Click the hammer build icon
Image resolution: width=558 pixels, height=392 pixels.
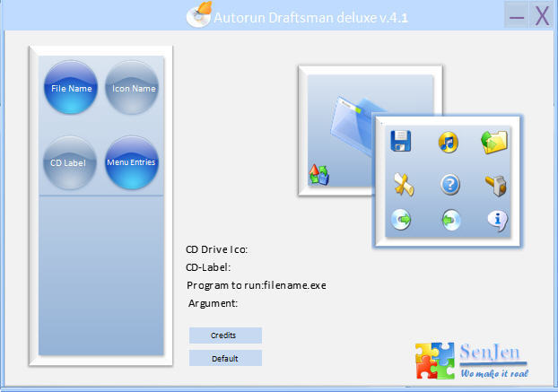(496, 184)
